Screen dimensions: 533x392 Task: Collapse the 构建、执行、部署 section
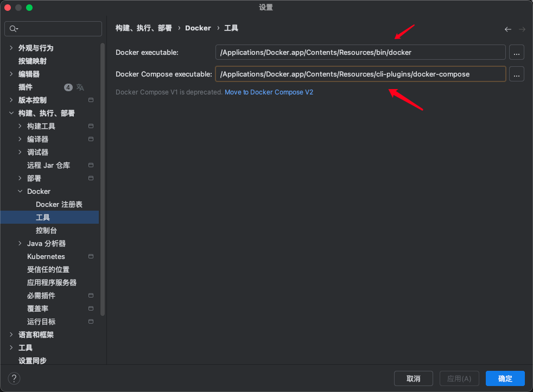11,113
